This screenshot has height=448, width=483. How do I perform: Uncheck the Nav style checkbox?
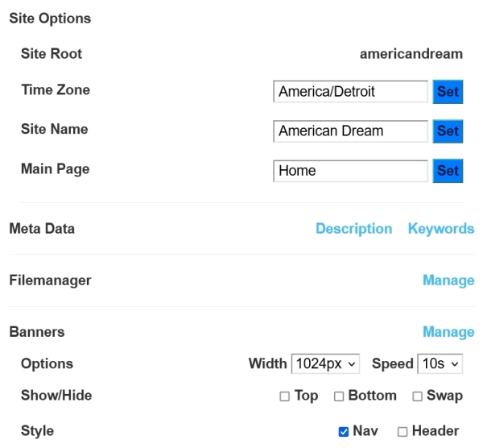point(344,432)
